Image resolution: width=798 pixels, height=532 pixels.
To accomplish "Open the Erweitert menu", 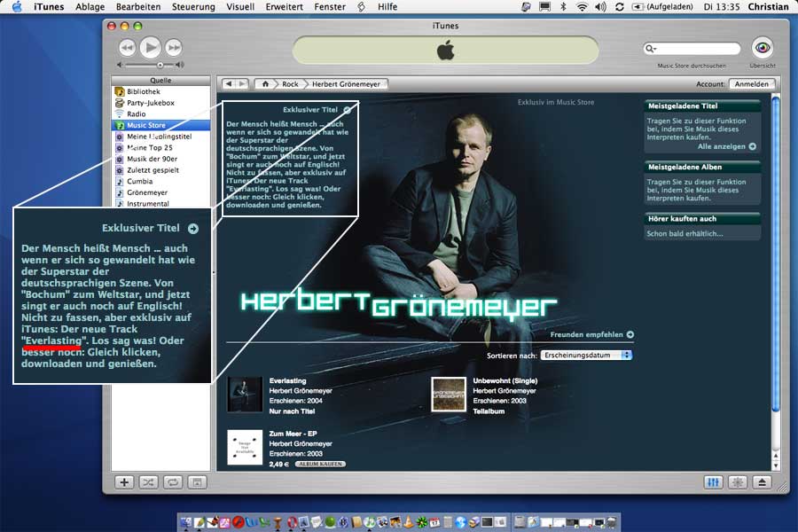I will click(x=283, y=7).
